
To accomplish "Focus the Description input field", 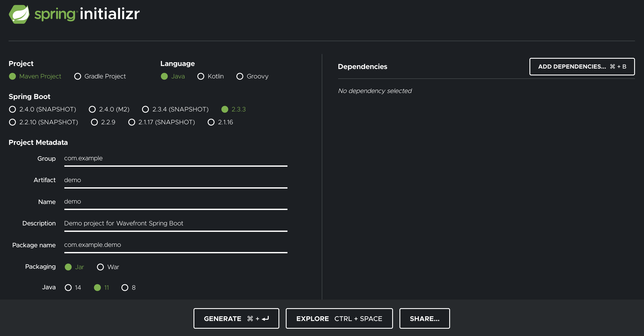I will pos(176,223).
